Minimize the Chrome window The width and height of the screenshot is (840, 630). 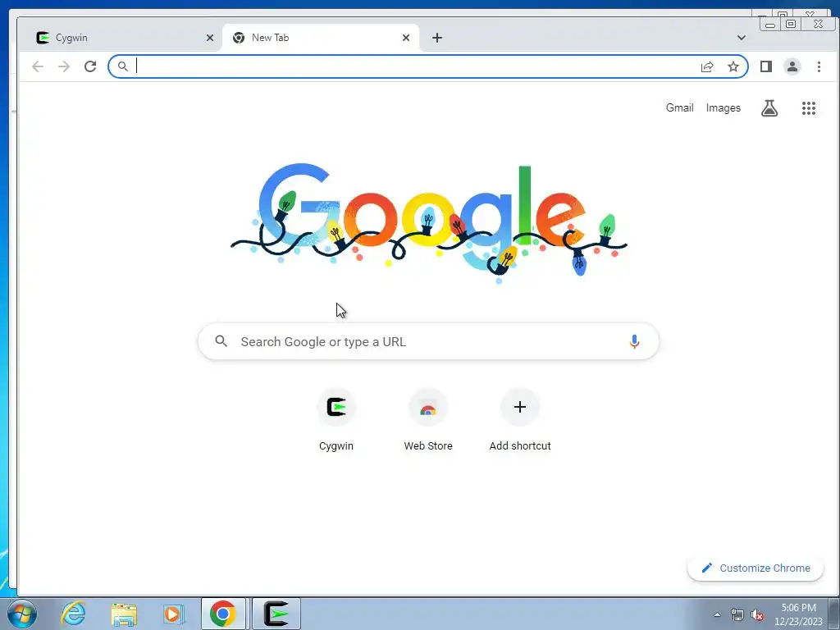click(770, 24)
